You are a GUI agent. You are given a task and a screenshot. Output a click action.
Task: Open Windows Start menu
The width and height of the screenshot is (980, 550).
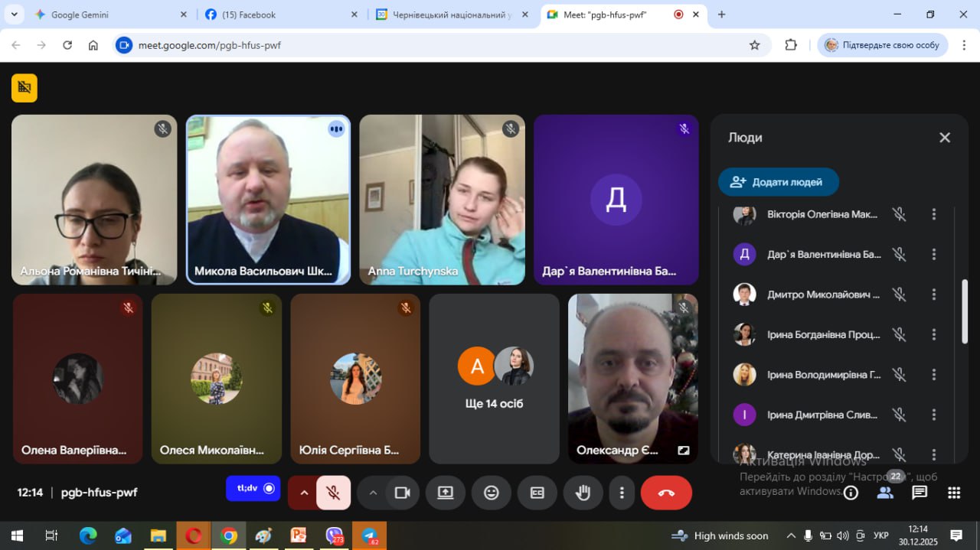click(16, 535)
